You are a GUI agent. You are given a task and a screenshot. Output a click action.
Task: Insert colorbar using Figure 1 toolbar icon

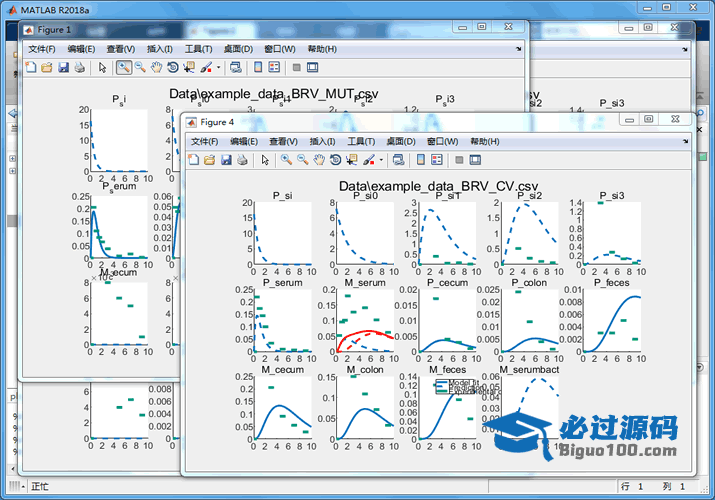click(258, 67)
